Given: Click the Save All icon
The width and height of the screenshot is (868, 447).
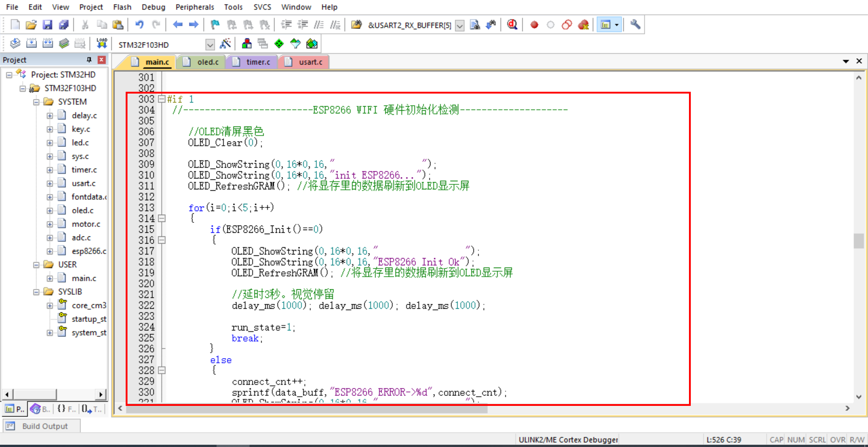Looking at the screenshot, I should coord(64,24).
